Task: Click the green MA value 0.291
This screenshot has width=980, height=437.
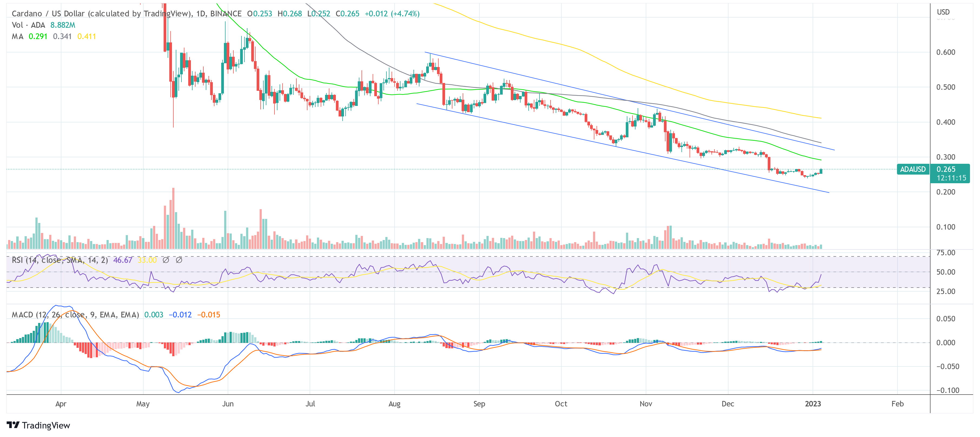Action: [38, 36]
